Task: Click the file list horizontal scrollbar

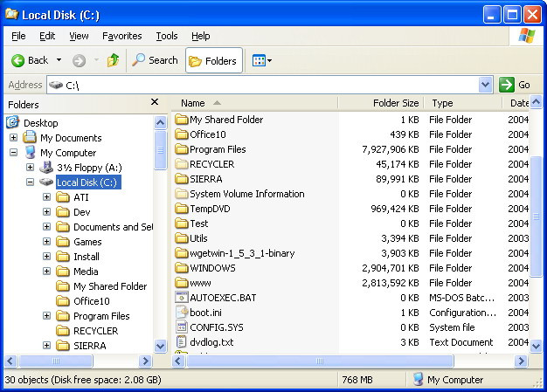Action: 350,361
